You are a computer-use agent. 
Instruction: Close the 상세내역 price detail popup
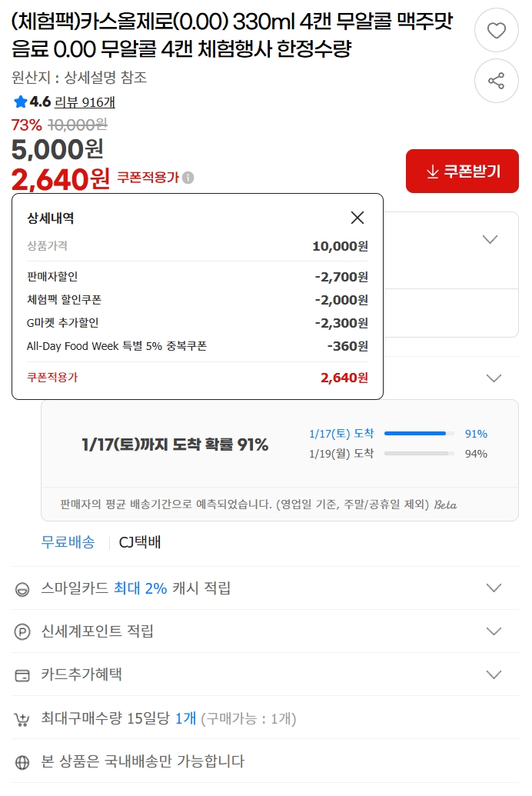(357, 218)
